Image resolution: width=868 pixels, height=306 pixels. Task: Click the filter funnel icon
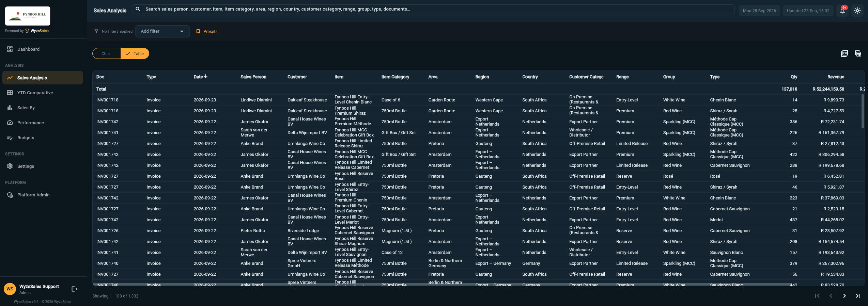96,31
